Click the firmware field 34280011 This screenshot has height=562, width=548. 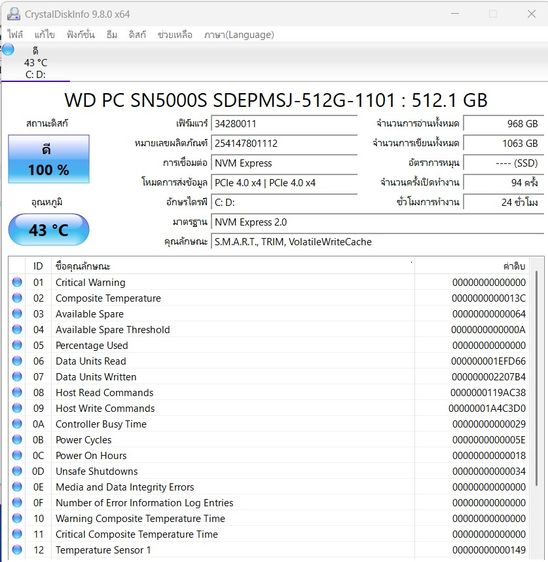(x=284, y=124)
